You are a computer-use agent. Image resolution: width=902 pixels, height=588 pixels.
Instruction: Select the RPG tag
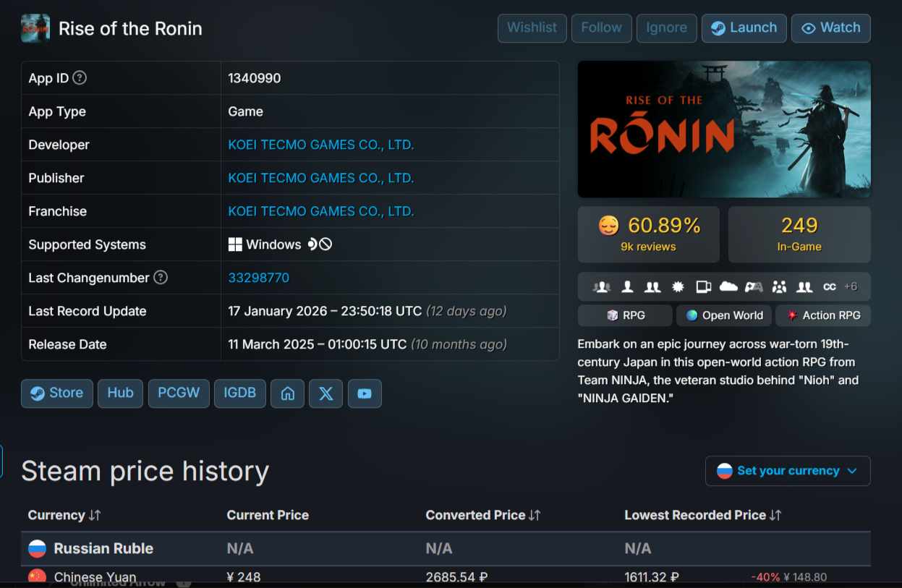click(x=624, y=315)
